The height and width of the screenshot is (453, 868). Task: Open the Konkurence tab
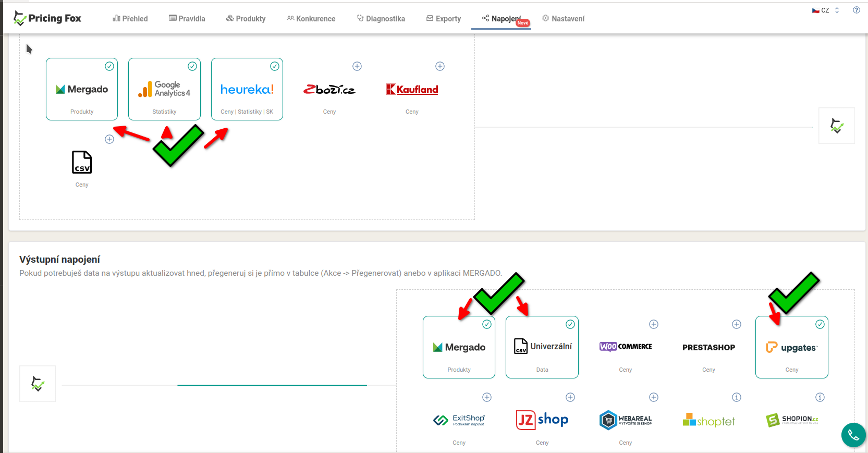pos(311,19)
